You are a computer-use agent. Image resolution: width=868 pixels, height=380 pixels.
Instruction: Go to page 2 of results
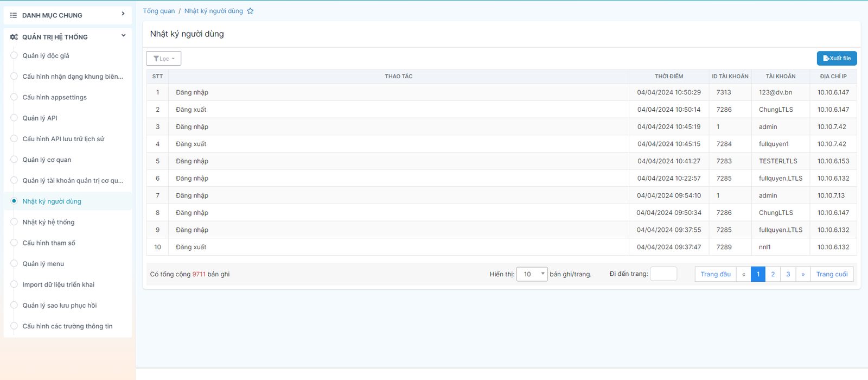[773, 274]
